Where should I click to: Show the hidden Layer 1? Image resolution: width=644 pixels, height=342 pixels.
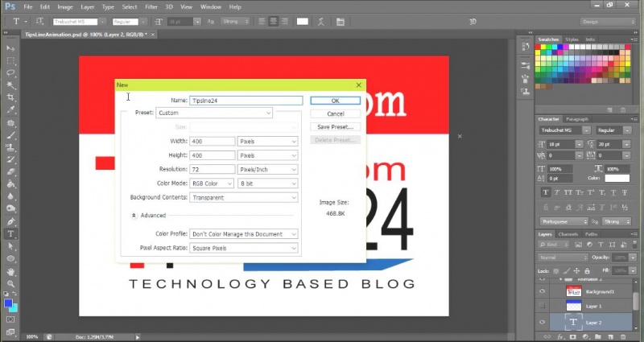pos(542,306)
